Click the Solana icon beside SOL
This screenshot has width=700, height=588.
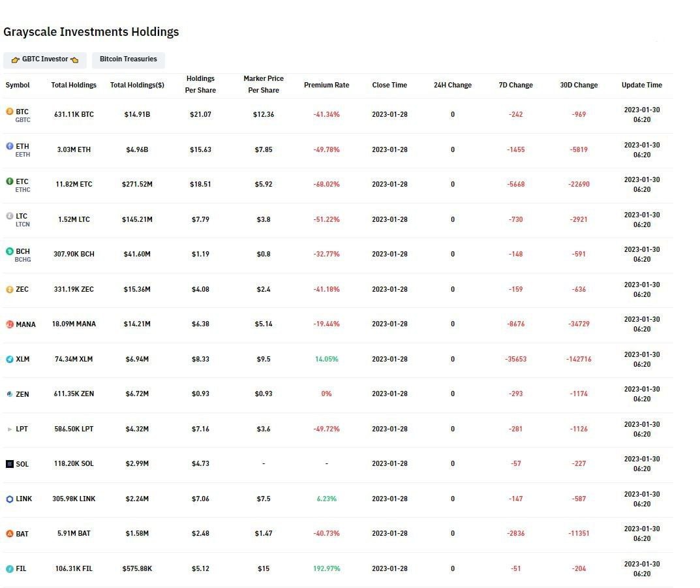tap(9, 464)
